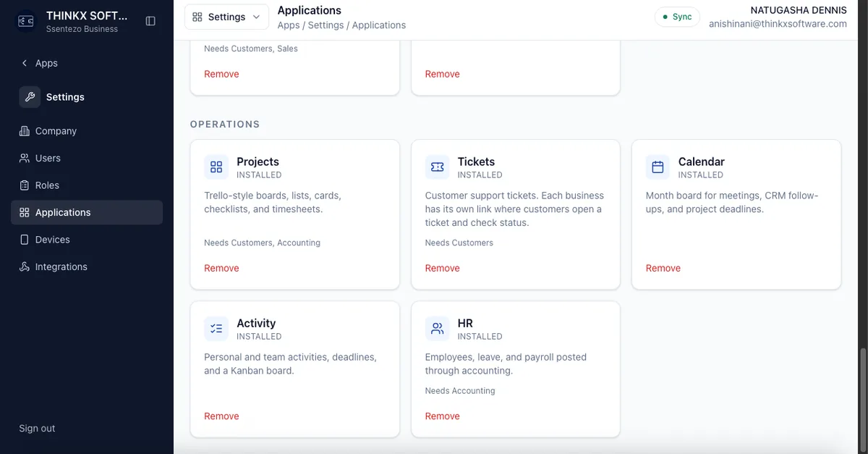
Task: Remove the Calendar app
Action: (663, 268)
